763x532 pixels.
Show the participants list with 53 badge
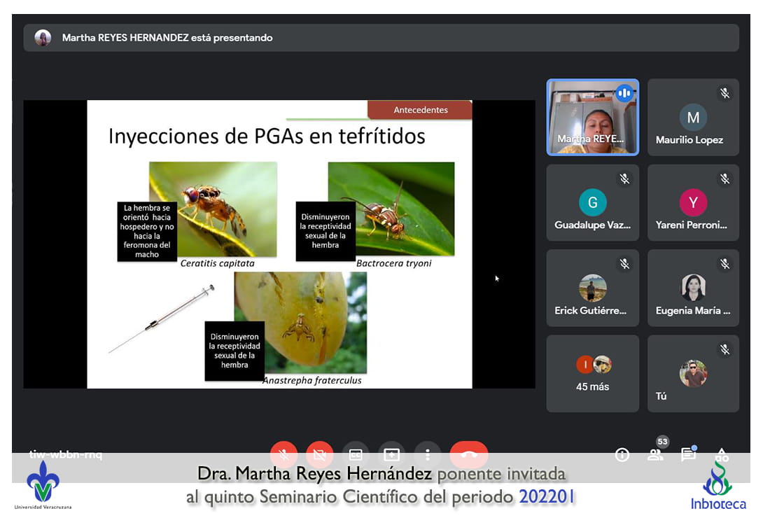tap(655, 454)
